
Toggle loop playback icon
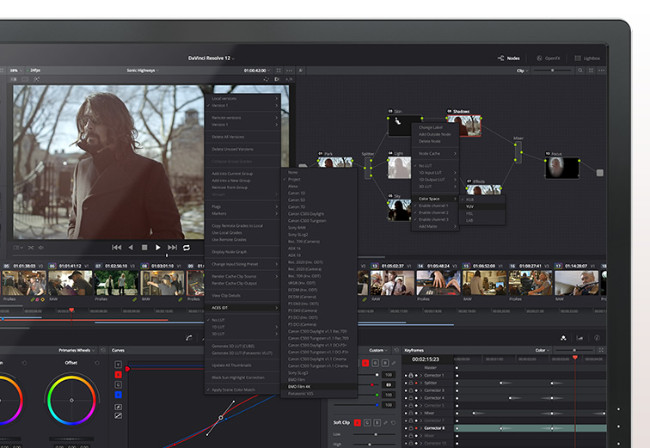click(x=187, y=247)
